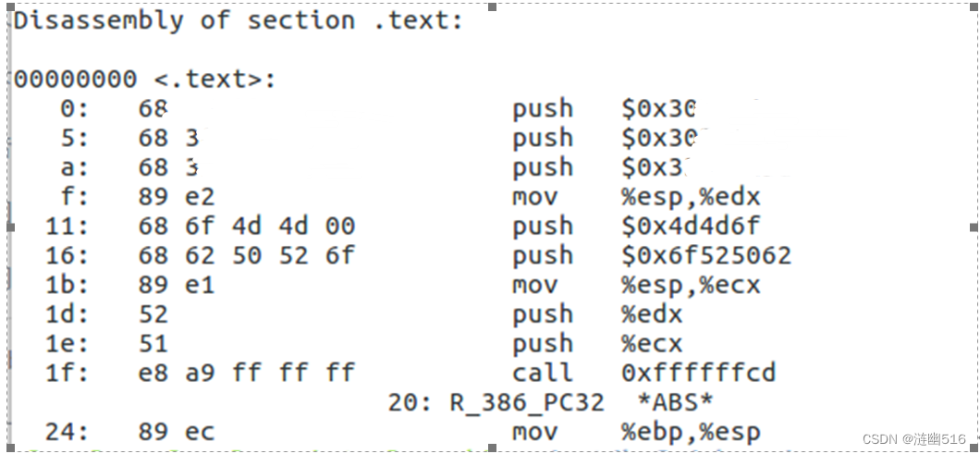The width and height of the screenshot is (980, 454).
Task: Click the hex bytes '68 6f 4d 4d 00'
Action: pyautogui.click(x=246, y=226)
